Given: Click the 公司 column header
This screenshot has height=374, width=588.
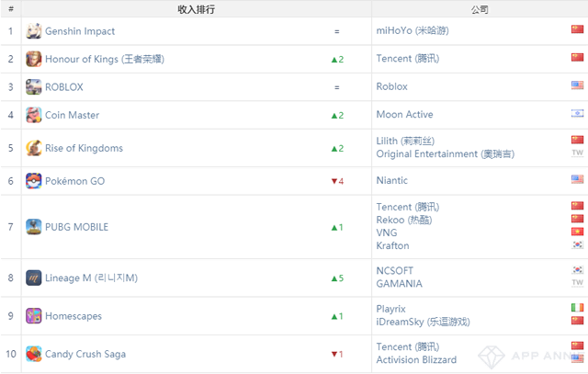Looking at the screenshot, I should (479, 8).
